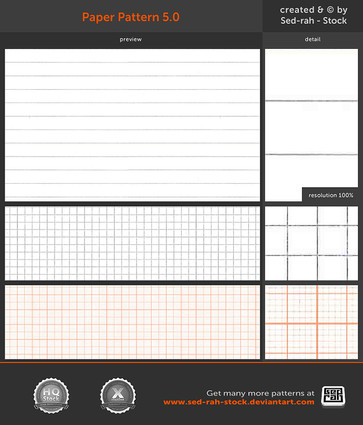Click the grey grid paper preview

coord(132,243)
